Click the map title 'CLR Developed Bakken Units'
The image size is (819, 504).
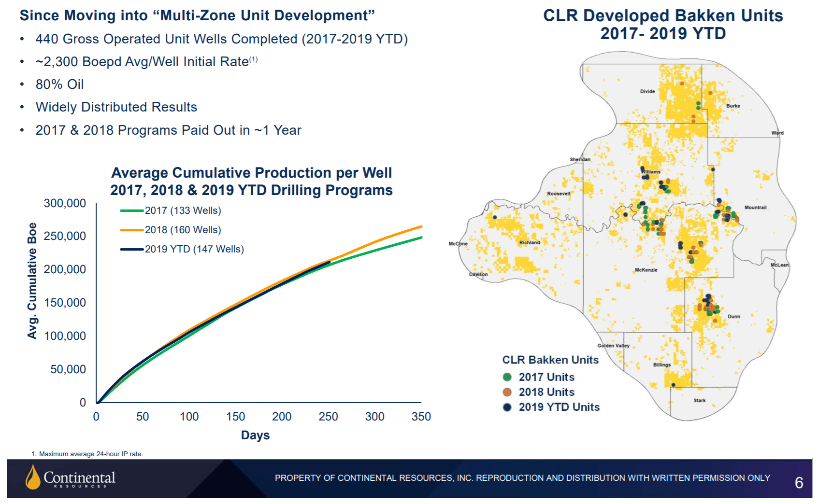tap(663, 15)
